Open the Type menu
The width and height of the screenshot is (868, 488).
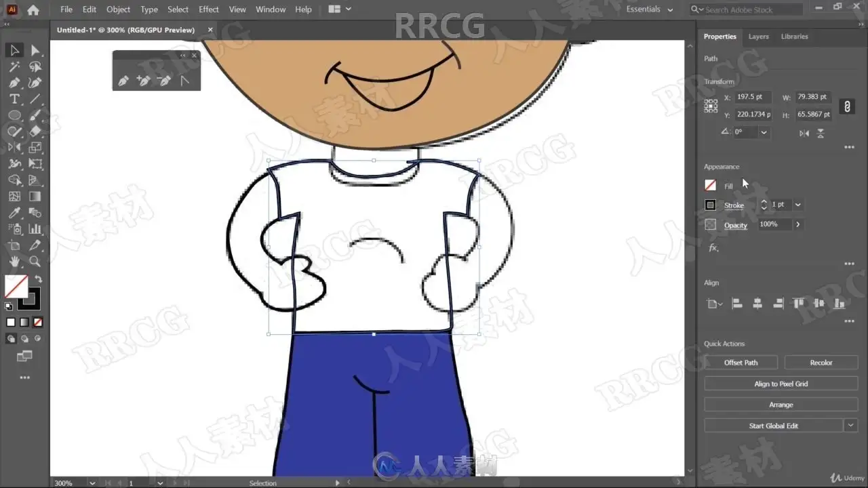click(x=149, y=9)
